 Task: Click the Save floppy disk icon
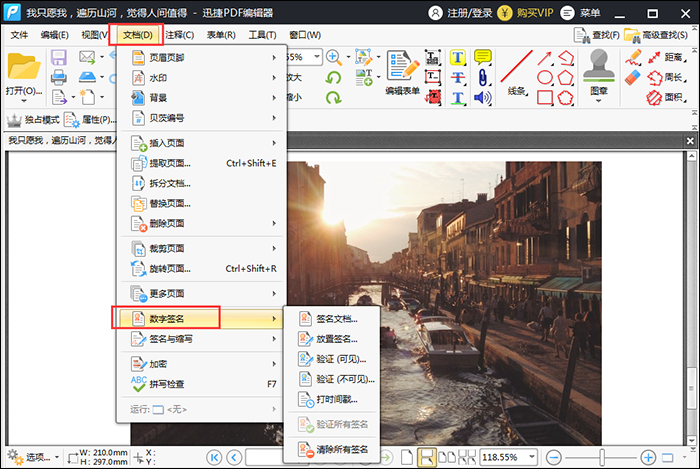tap(58, 58)
